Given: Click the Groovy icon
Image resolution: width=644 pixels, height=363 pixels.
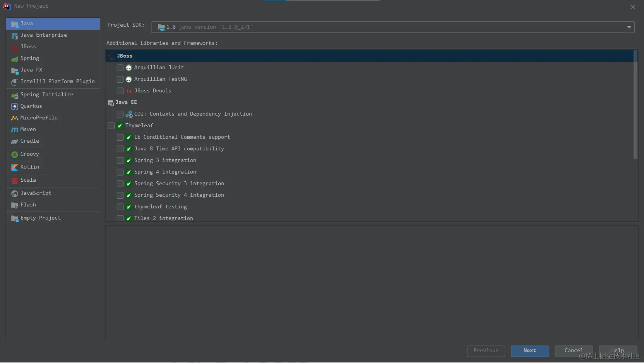Looking at the screenshot, I should click(15, 155).
